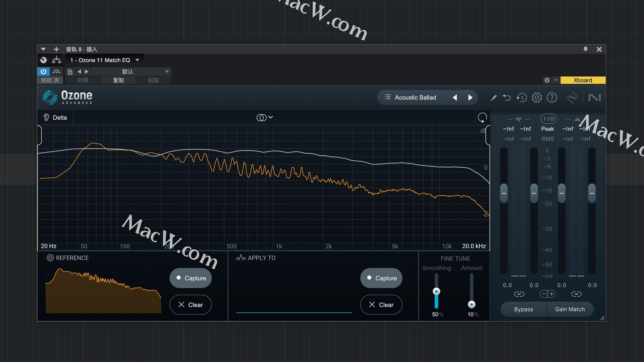644x362 pixels.
Task: Toggle the I/O meter button
Action: [x=548, y=119]
